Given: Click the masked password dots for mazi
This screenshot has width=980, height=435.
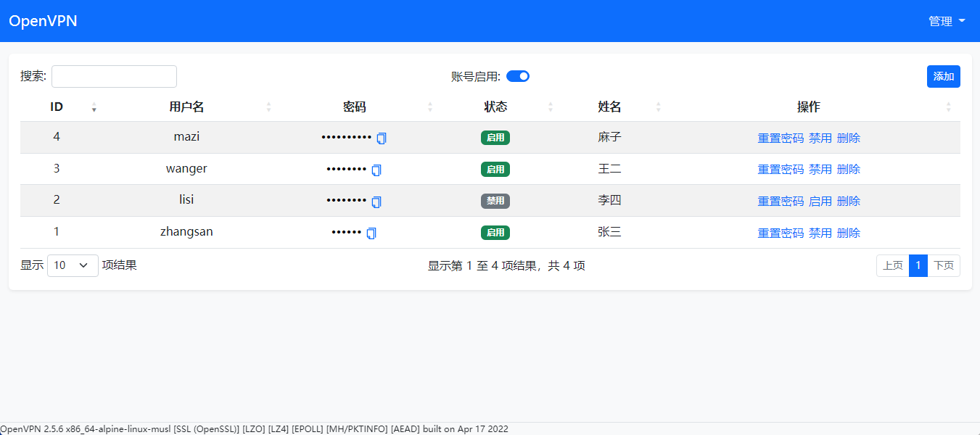Looking at the screenshot, I should point(347,137).
